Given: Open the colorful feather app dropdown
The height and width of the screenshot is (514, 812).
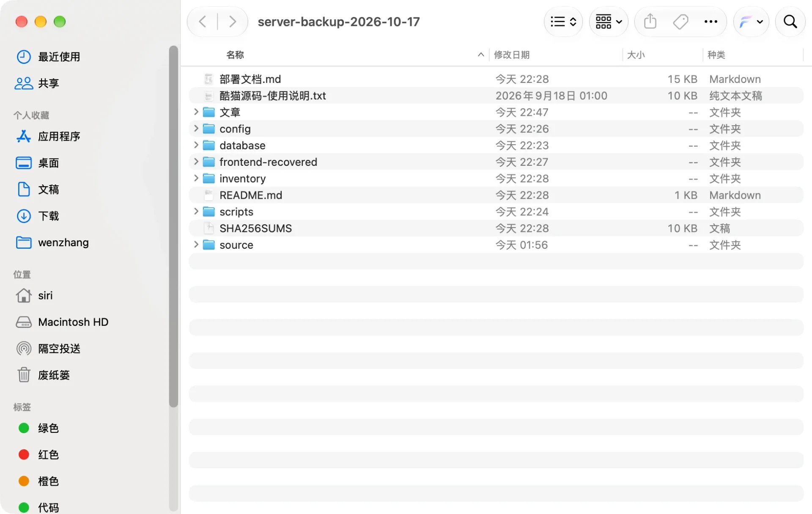Looking at the screenshot, I should [751, 22].
